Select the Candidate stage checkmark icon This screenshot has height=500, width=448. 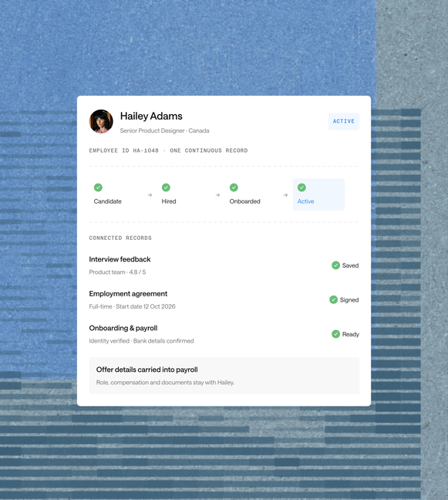tap(98, 187)
